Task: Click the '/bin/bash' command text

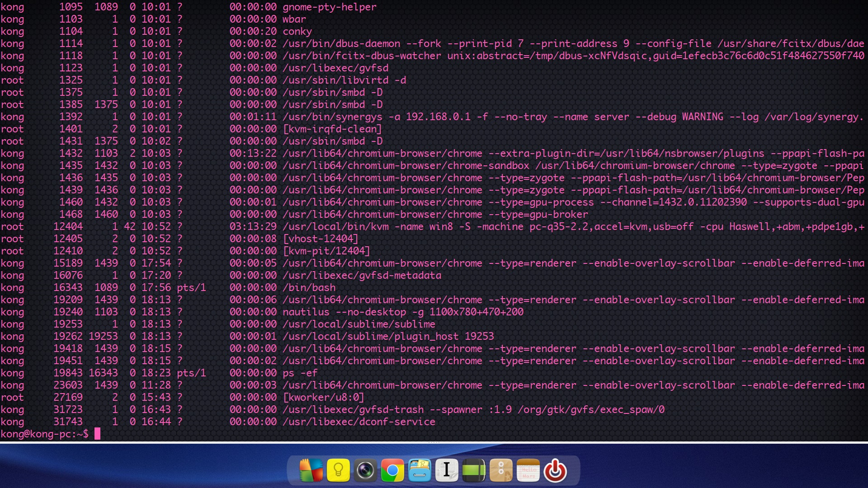Action: (309, 287)
